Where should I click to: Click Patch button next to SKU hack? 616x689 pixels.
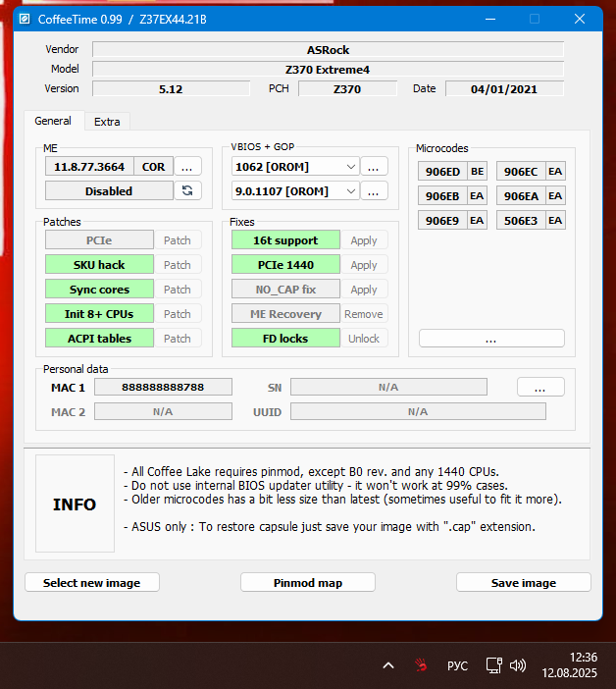pyautogui.click(x=178, y=265)
